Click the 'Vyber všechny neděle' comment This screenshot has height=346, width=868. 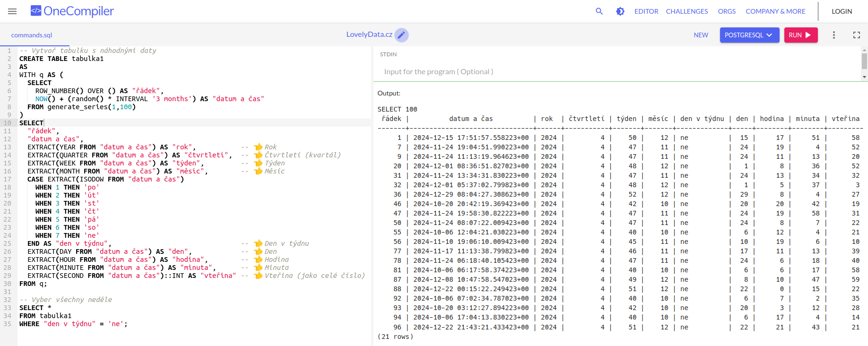pyautogui.click(x=66, y=300)
